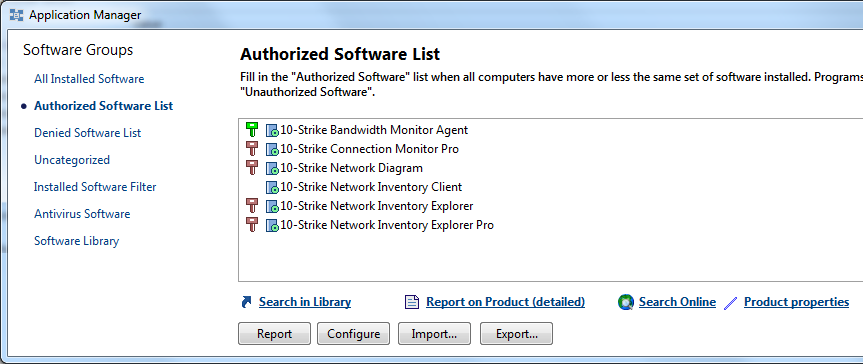This screenshot has height=364, width=863.
Task: Select 10-Strike Network Inventory Explorer Pro row text
Action: 387,225
